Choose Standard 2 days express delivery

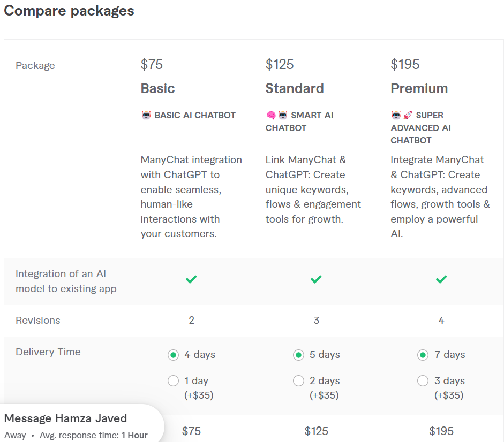pyautogui.click(x=298, y=381)
